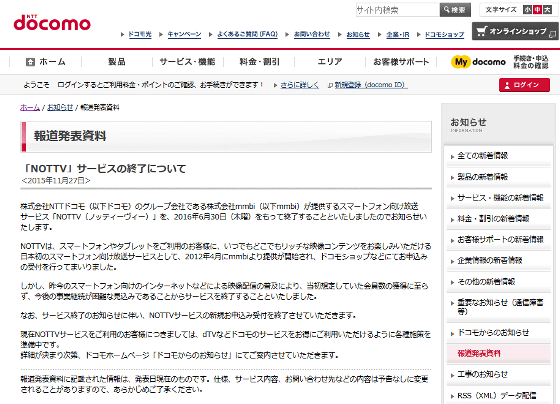Click the yellow My badge icon
The height and width of the screenshot is (404, 560).
click(x=461, y=62)
